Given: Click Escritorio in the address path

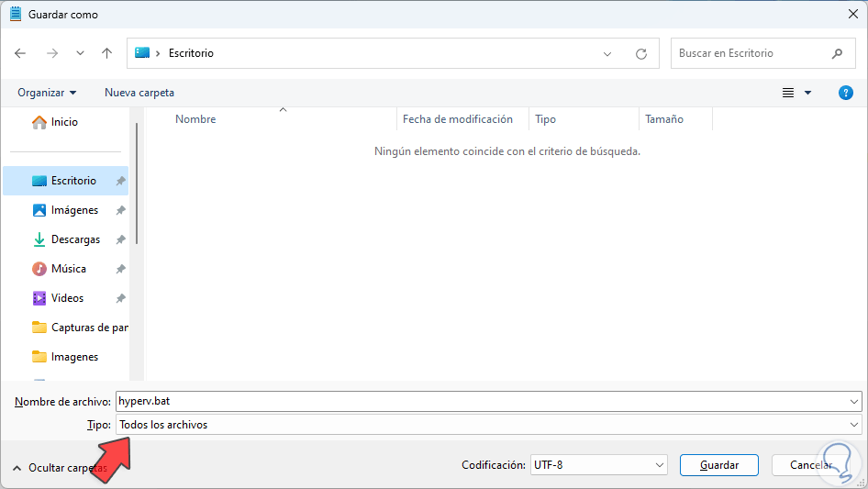Looking at the screenshot, I should [191, 53].
